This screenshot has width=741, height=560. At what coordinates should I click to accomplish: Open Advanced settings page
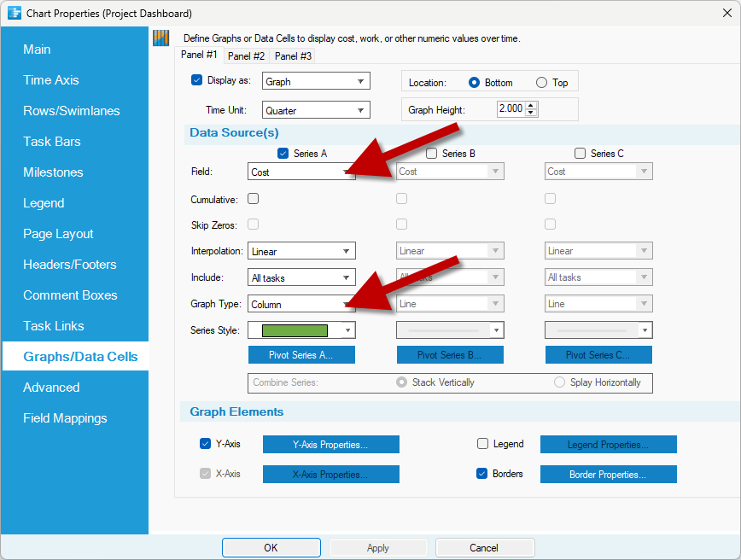coord(51,387)
